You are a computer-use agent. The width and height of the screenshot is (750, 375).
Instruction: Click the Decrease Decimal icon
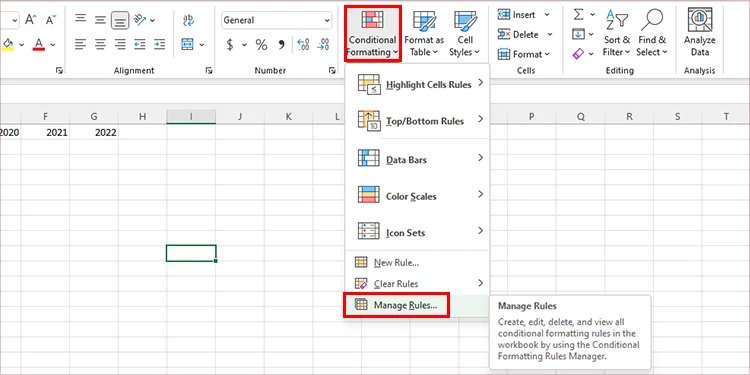[323, 45]
